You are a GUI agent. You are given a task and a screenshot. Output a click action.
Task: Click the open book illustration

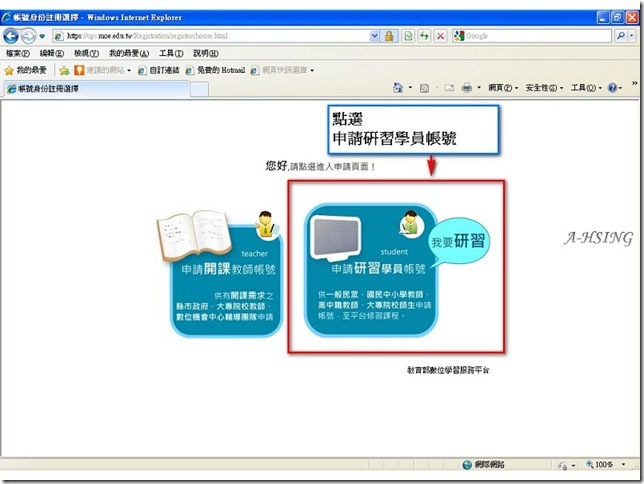pos(194,234)
